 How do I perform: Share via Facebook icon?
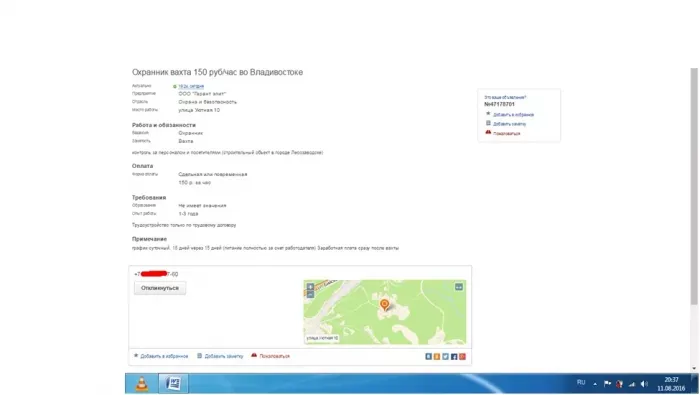(x=454, y=357)
